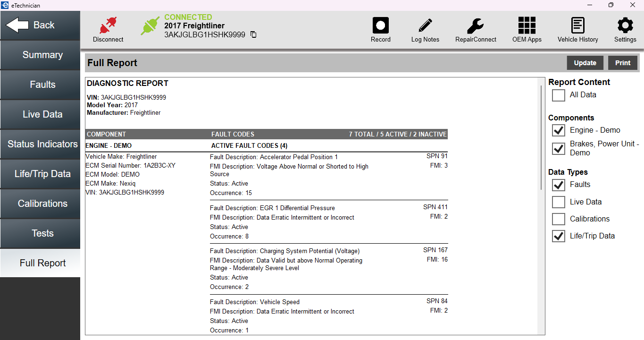The width and height of the screenshot is (644, 340).
Task: Restore down the eTechnician window
Action: 611,5
